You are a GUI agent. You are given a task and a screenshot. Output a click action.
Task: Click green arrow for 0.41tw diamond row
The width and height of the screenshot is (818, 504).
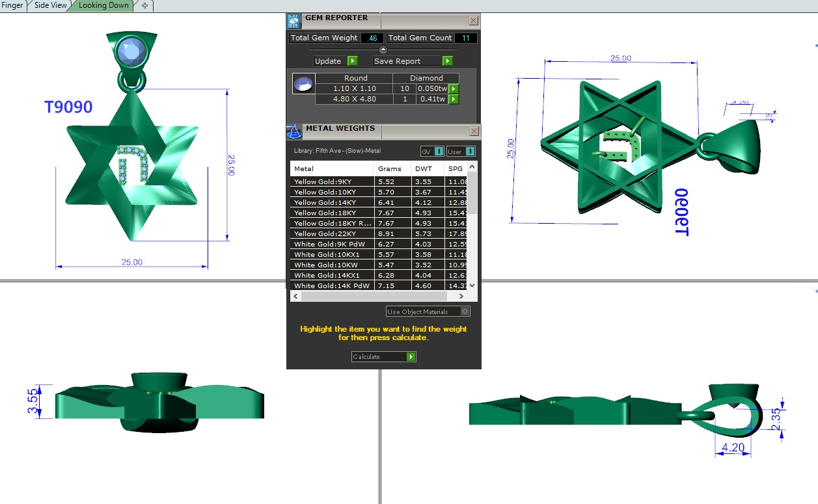point(454,99)
